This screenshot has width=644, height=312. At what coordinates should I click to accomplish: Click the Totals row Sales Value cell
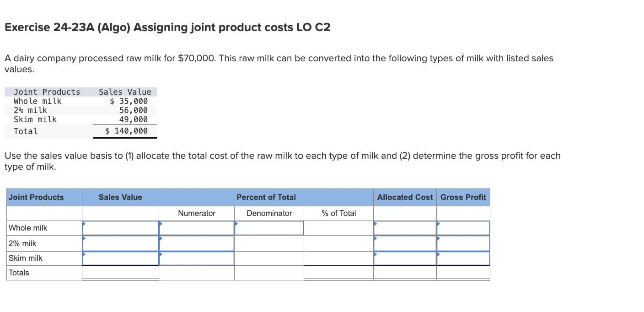pos(120,273)
